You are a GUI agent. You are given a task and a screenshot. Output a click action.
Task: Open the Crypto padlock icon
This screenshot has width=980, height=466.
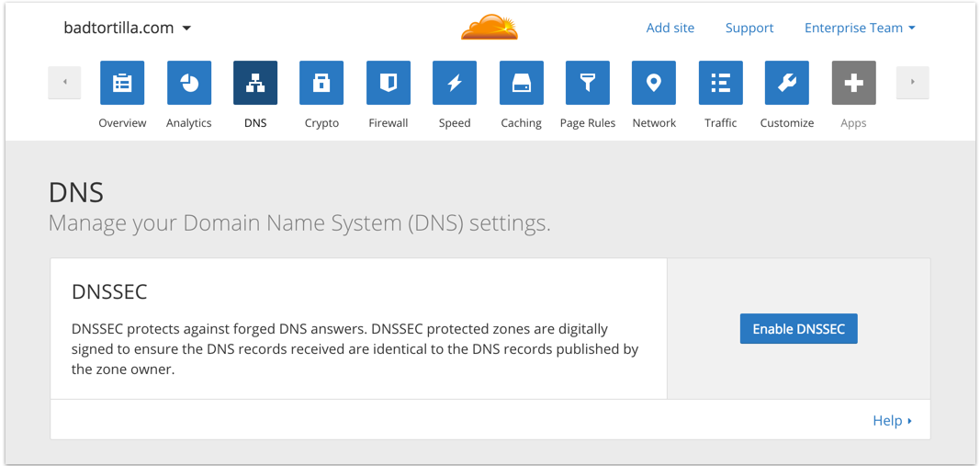point(321,83)
